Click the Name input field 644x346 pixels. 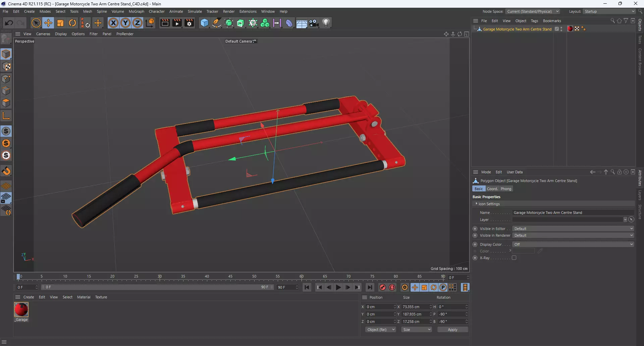573,213
